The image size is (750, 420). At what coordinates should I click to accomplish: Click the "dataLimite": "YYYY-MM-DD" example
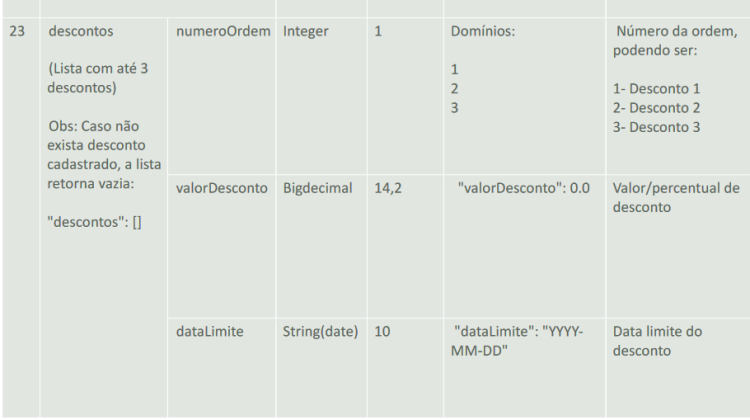pos(517,341)
